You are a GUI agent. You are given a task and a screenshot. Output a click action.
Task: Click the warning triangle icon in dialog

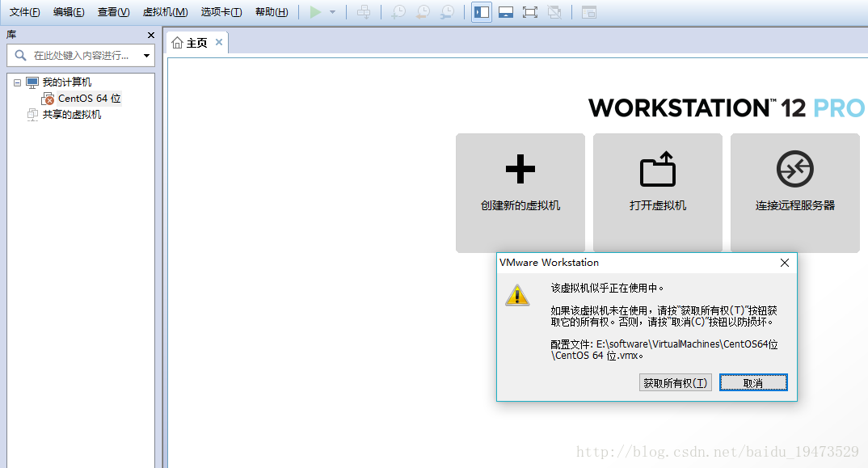pos(517,295)
